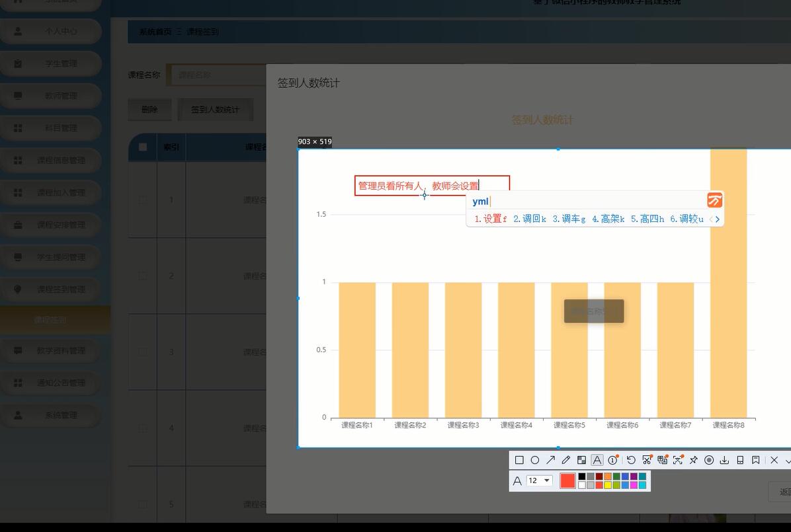Open 学生管理 in the sidebar

pyautogui.click(x=50, y=63)
